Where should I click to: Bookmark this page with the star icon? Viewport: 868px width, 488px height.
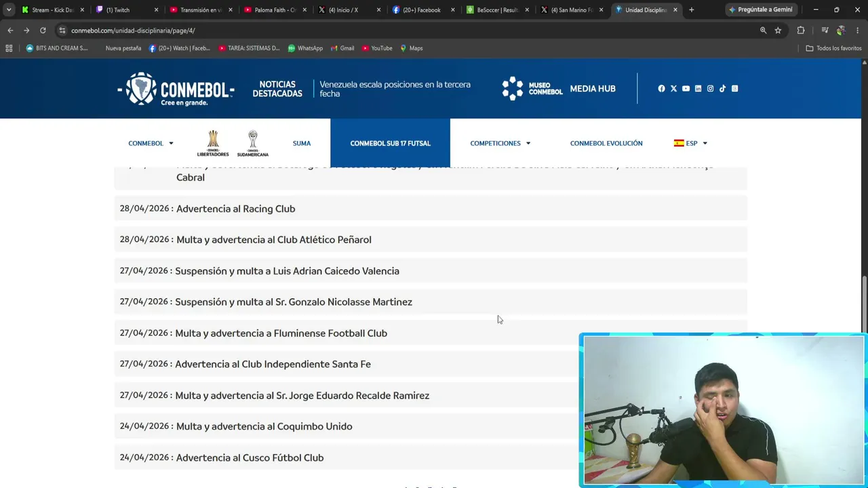tap(778, 30)
